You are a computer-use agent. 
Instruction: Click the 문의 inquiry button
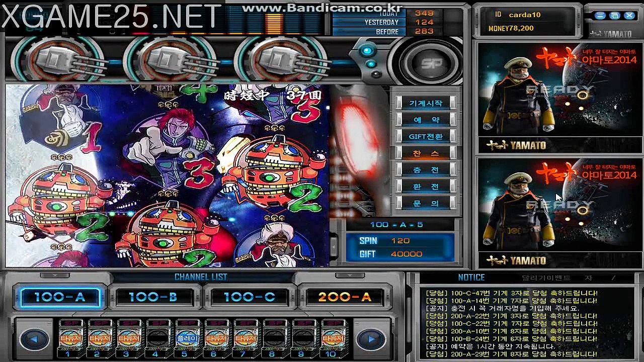[x=426, y=203]
